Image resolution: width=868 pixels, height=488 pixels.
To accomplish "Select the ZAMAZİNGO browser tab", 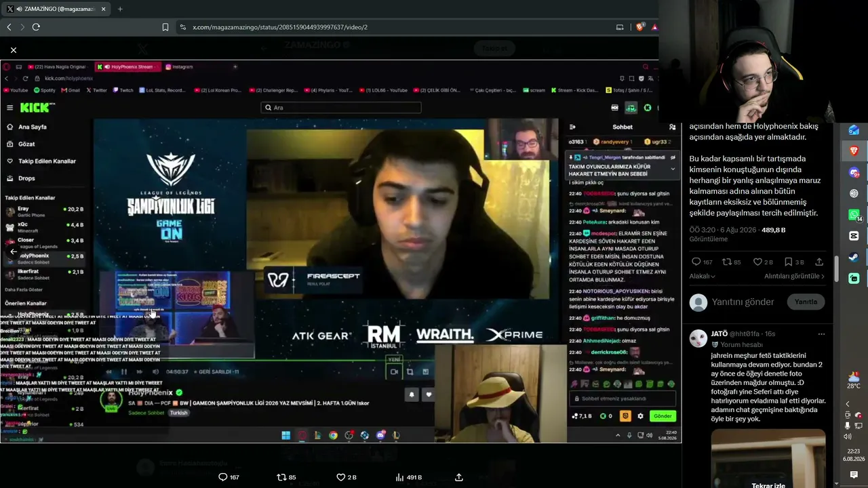I will click(56, 9).
